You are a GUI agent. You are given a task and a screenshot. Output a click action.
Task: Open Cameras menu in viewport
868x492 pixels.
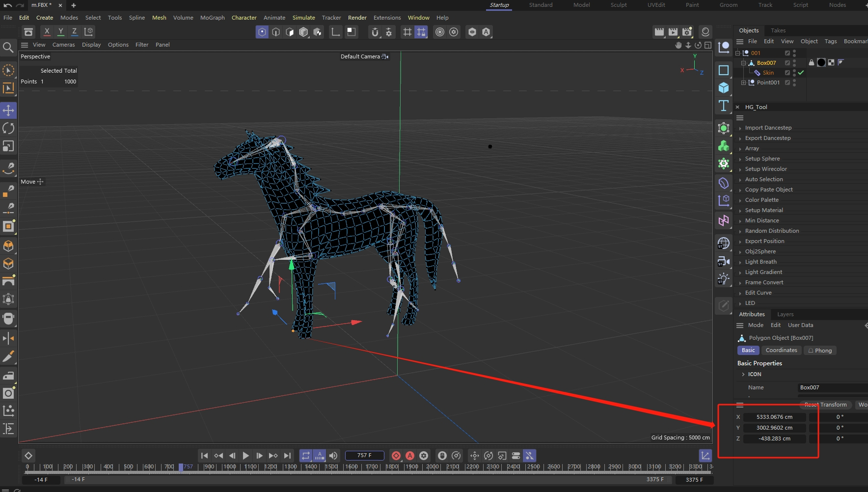click(64, 45)
